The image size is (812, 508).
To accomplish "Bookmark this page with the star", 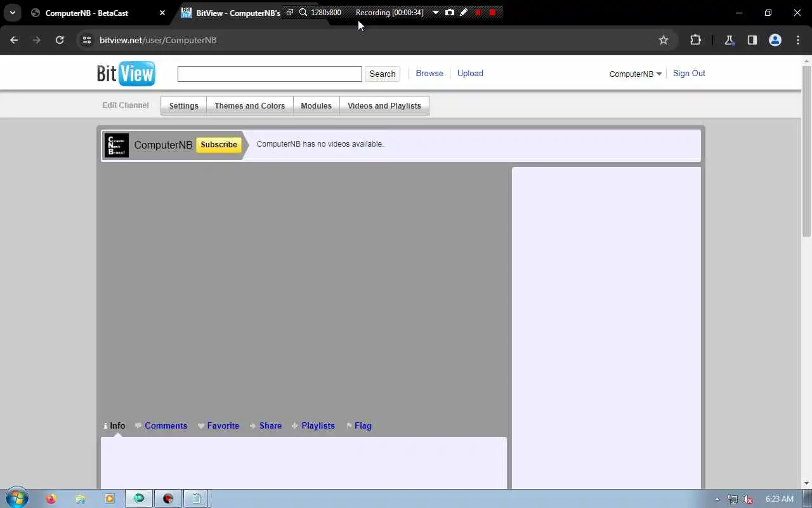I will click(x=664, y=40).
